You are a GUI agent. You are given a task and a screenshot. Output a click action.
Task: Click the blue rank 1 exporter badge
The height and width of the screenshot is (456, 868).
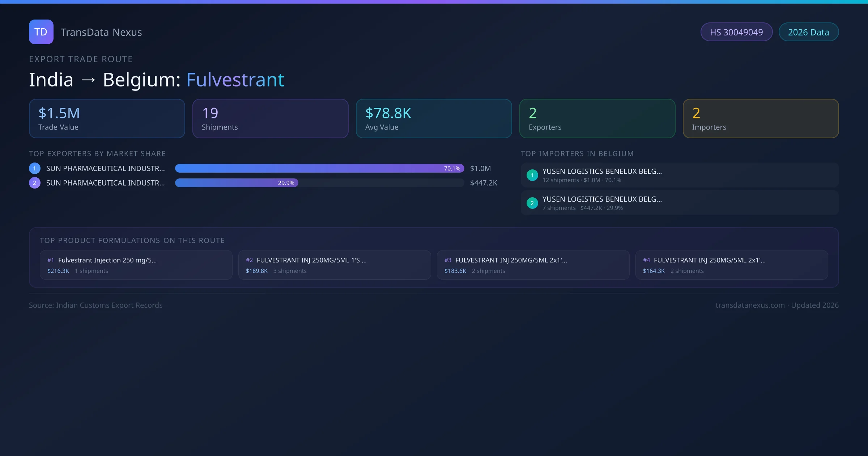click(x=35, y=168)
